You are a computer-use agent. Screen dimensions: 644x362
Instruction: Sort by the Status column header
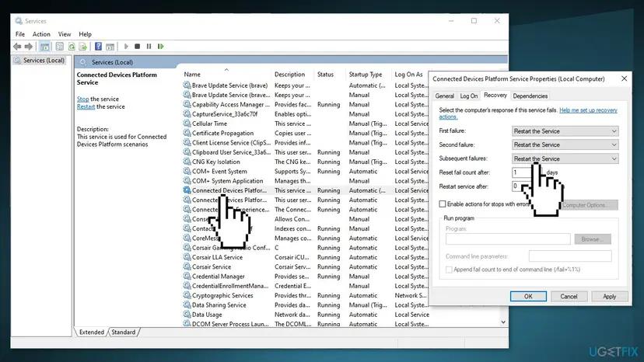[331, 75]
